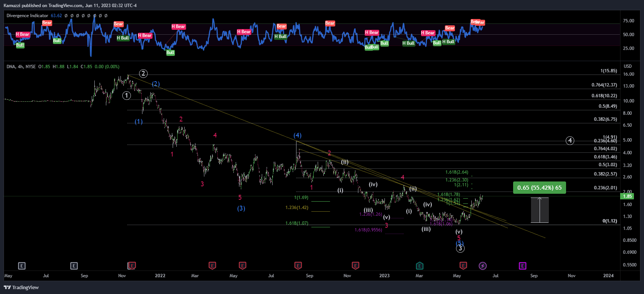Click the 2022 label on time axis

point(160,276)
